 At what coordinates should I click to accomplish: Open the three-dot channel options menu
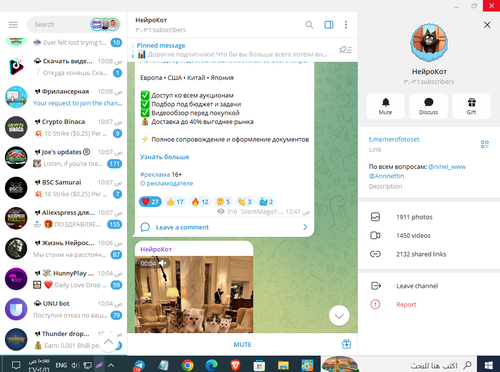346,25
